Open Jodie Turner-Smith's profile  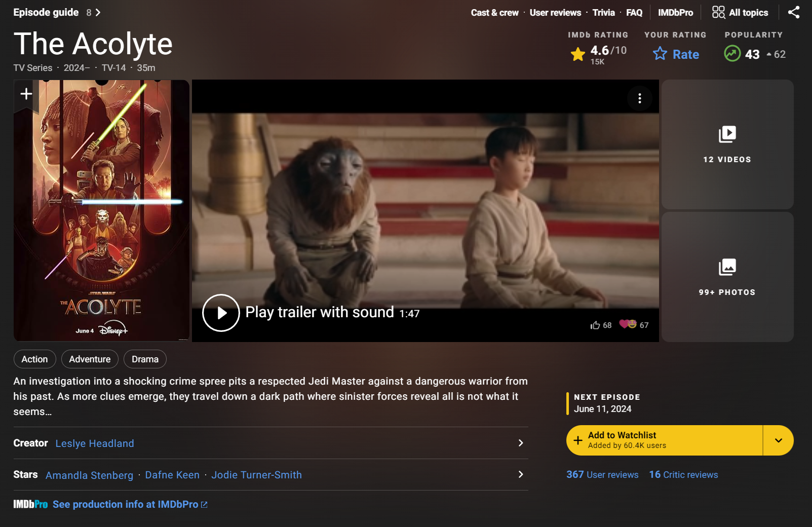pyautogui.click(x=256, y=475)
